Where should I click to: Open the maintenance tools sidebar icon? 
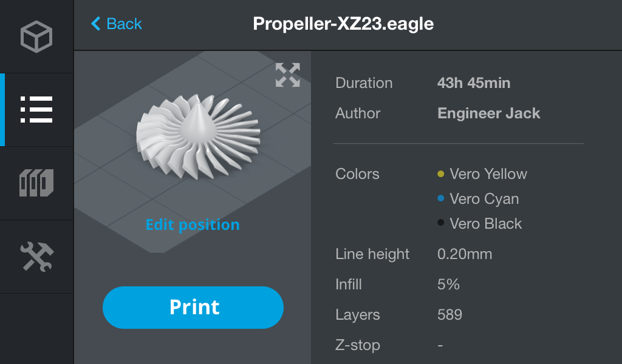click(x=36, y=257)
